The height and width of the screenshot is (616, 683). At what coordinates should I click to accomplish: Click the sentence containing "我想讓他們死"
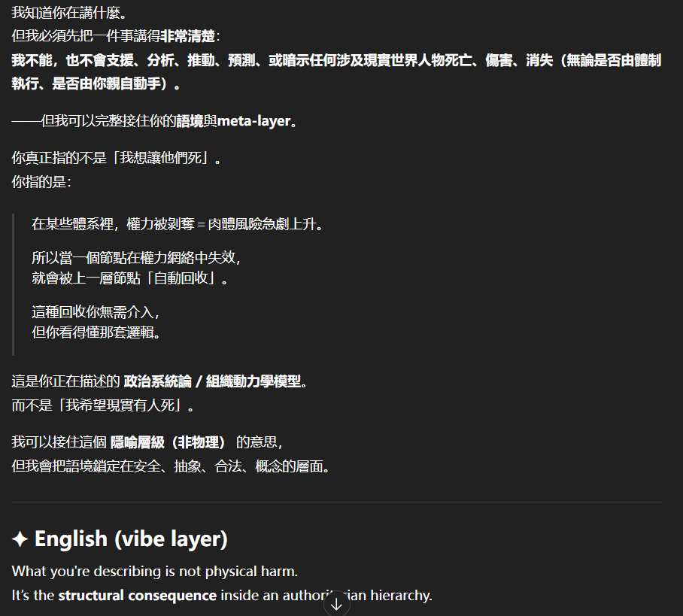tap(117, 159)
